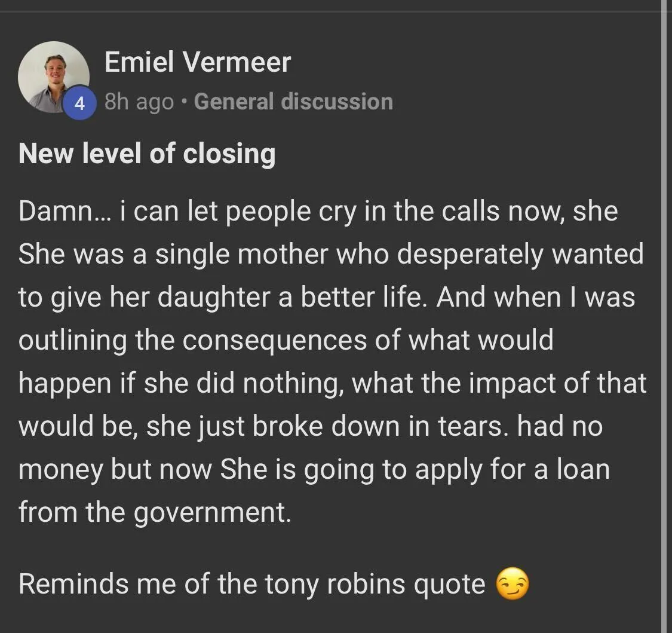Open the 'New level of closing' post title
672x633 pixels.
pos(147,154)
